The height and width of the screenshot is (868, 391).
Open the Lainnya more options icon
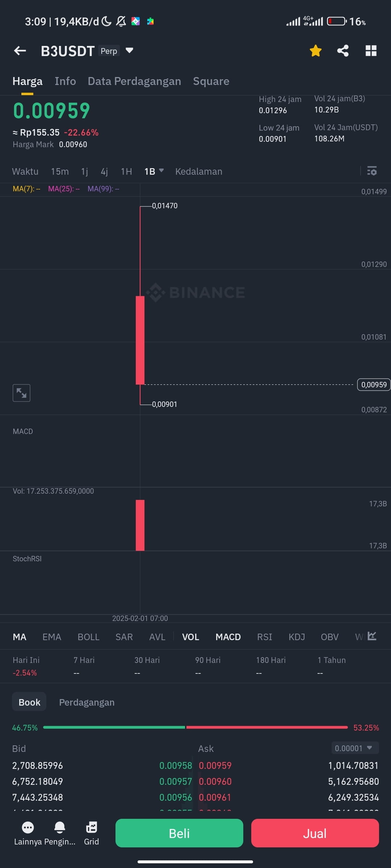click(28, 828)
